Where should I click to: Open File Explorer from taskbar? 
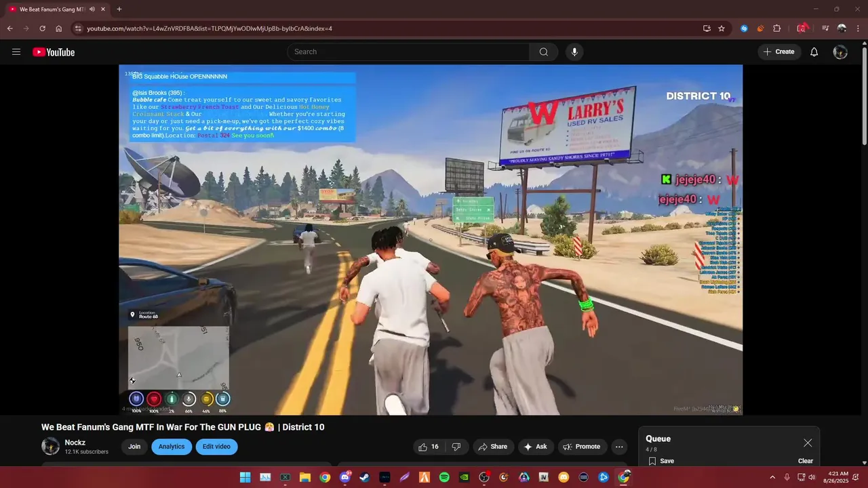point(305,477)
